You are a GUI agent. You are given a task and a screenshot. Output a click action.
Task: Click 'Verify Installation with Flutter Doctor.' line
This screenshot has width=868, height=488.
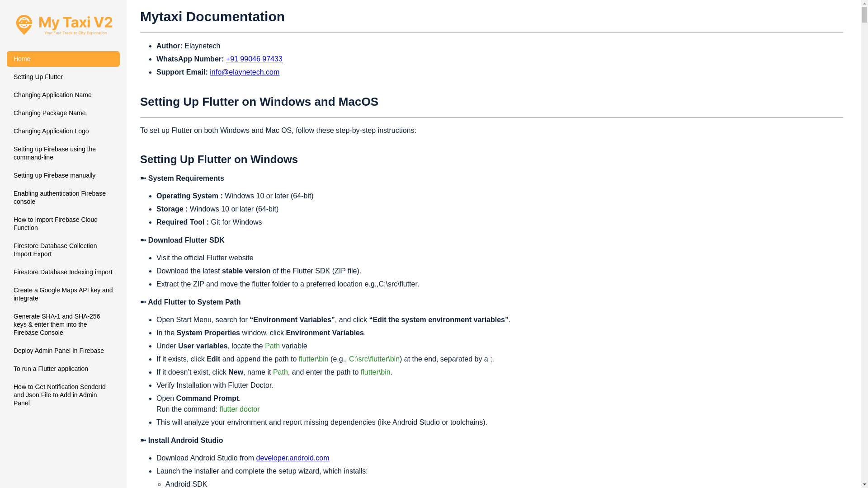(x=215, y=385)
